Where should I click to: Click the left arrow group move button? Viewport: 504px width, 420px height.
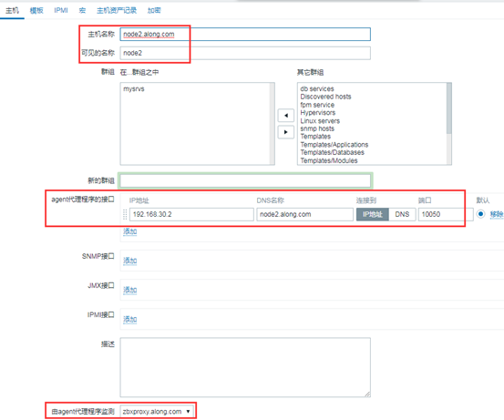coord(286,116)
